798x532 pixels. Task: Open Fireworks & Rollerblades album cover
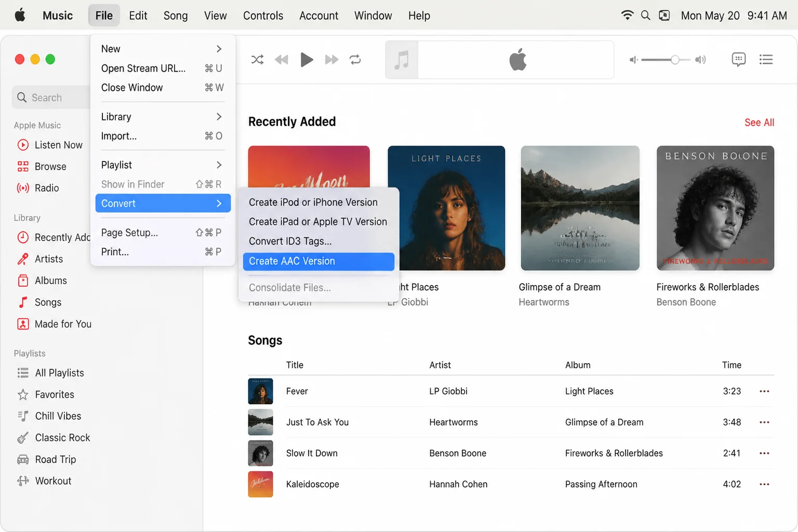click(x=715, y=208)
